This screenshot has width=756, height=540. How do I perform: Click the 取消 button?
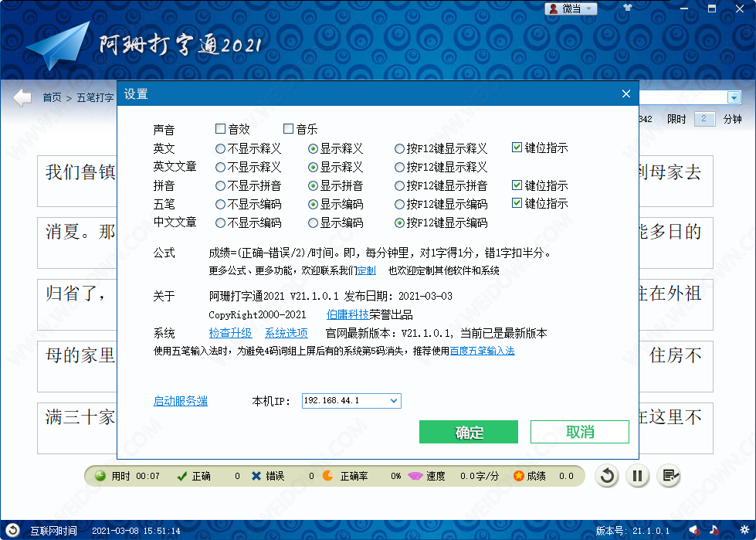[580, 432]
